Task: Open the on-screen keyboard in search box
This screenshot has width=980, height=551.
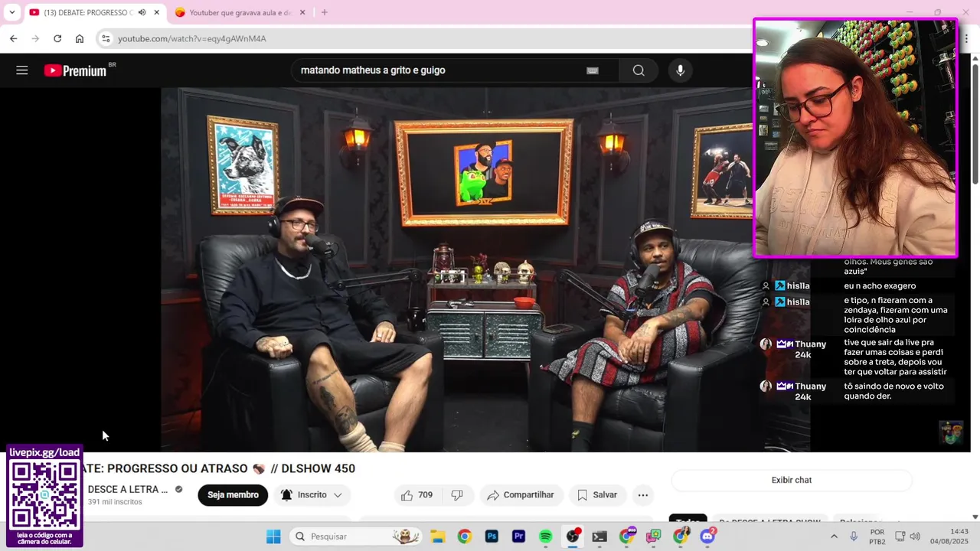Action: click(592, 70)
